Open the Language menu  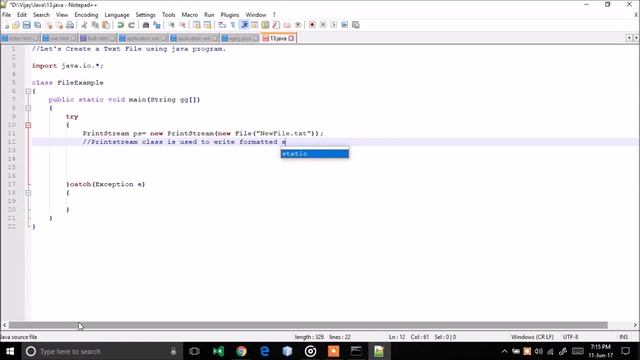point(117,15)
